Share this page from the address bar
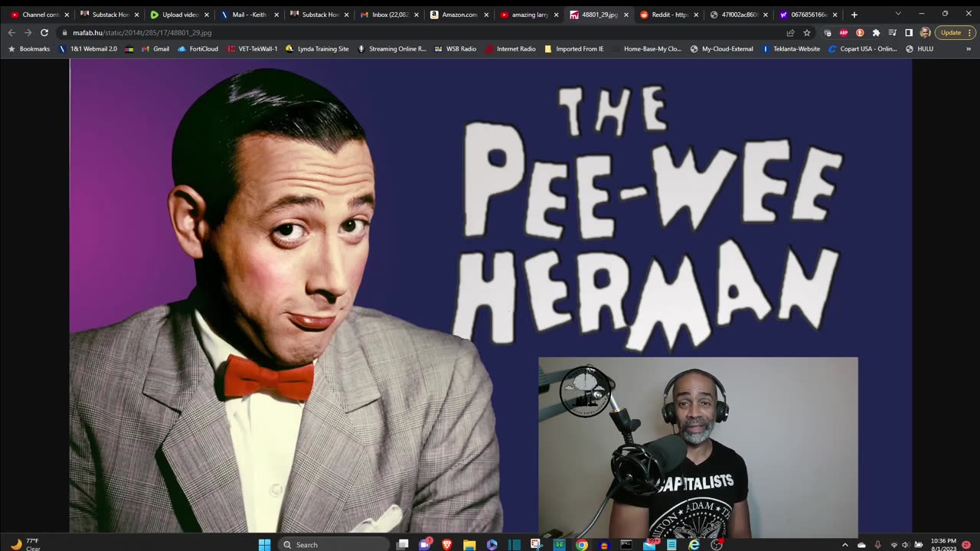Screen dimensions: 980x551 coord(790,33)
